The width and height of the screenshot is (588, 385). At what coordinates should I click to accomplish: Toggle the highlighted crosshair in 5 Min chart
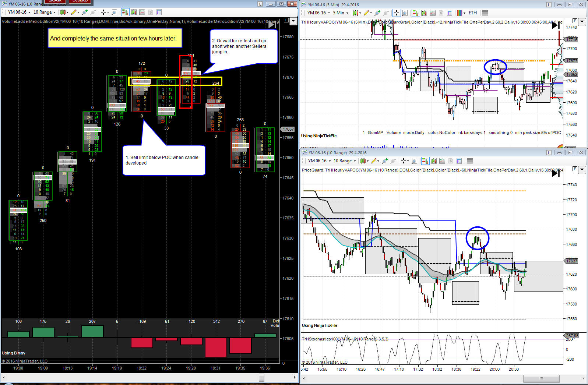pyautogui.click(x=396, y=13)
